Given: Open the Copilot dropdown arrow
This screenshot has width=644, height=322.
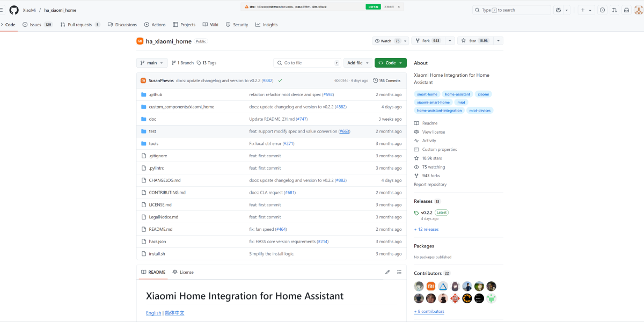Looking at the screenshot, I should (x=567, y=10).
